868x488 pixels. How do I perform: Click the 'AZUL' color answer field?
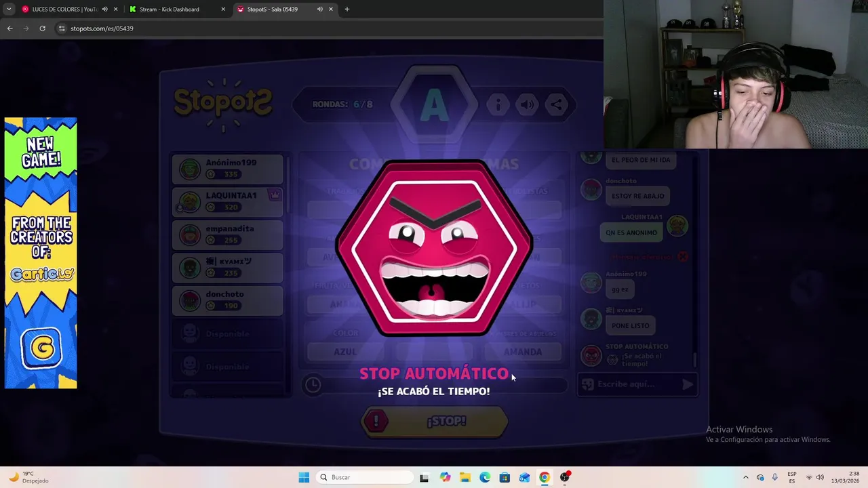tap(345, 352)
